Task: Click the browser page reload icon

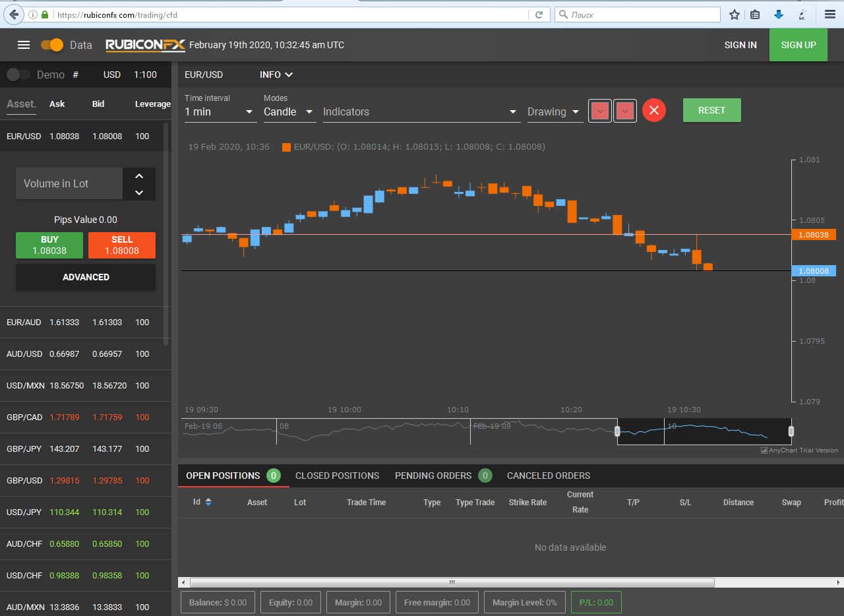Action: coord(539,15)
